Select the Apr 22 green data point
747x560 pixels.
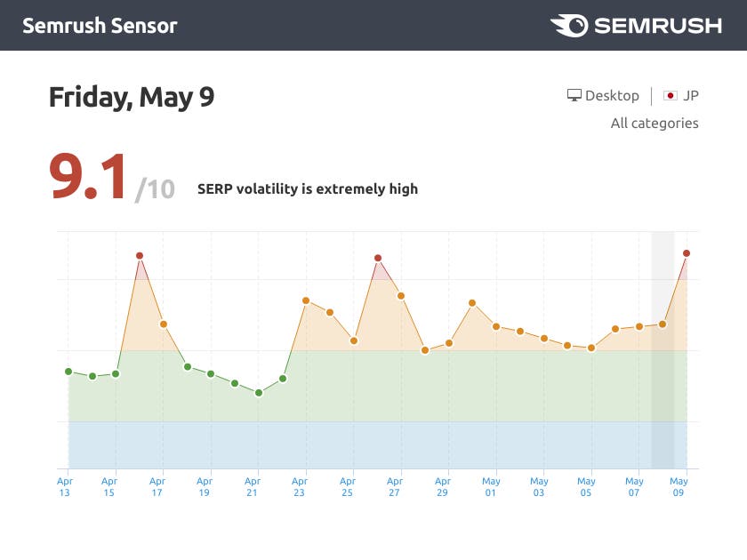(x=283, y=379)
